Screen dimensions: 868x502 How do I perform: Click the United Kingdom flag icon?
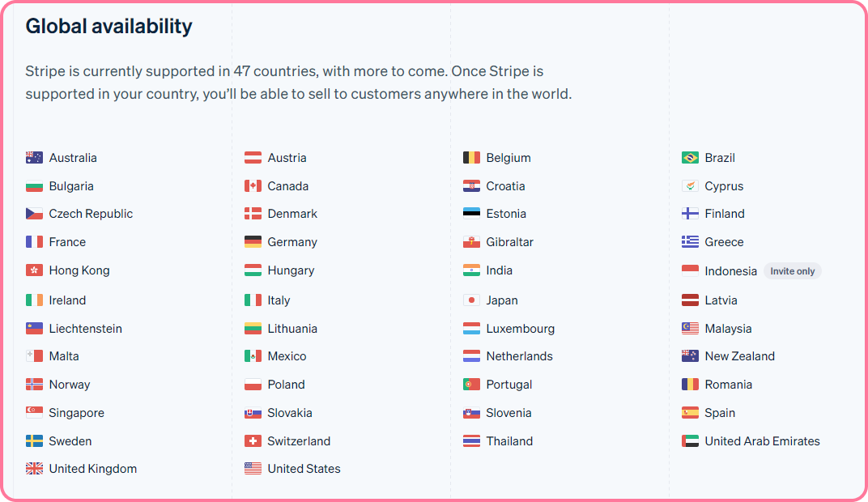click(x=34, y=469)
